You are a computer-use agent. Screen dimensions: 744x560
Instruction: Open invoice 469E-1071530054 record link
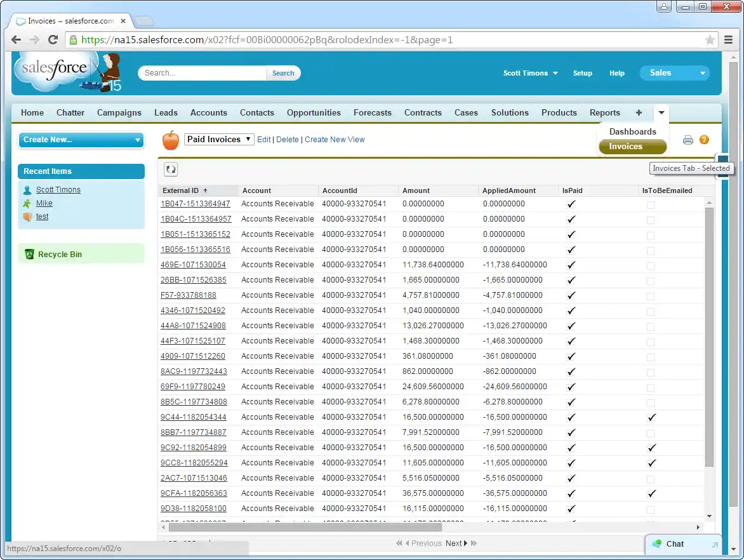point(193,265)
